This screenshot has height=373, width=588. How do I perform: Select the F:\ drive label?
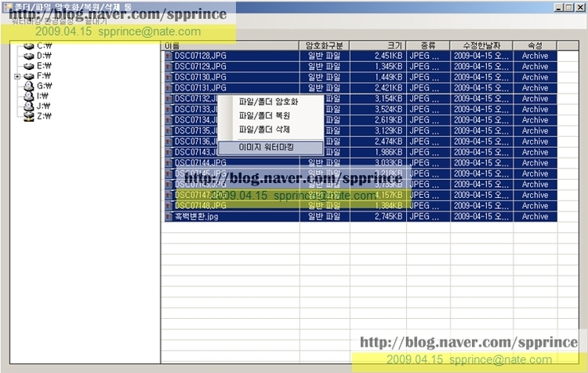(x=44, y=76)
